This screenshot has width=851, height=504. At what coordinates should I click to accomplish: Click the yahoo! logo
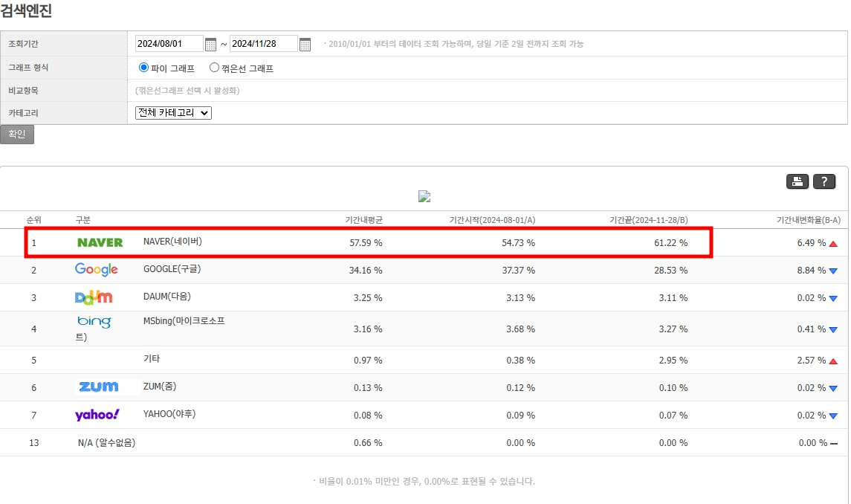pyautogui.click(x=97, y=415)
